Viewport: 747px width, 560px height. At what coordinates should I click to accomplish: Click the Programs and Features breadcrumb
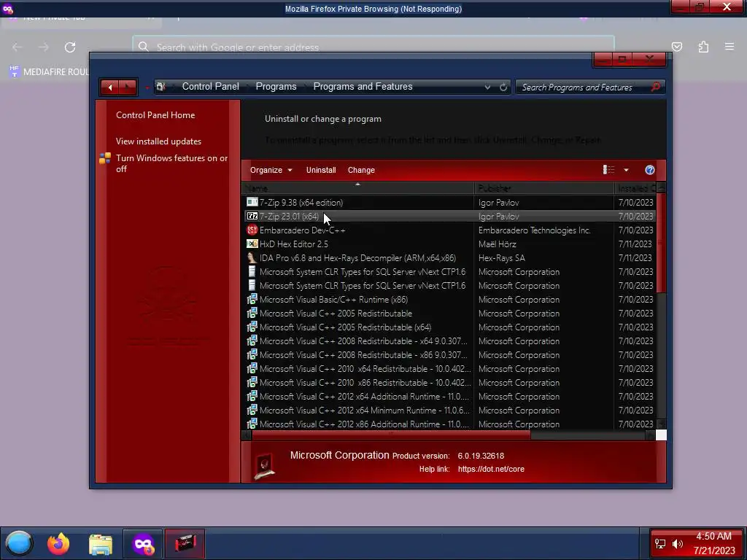[x=363, y=87]
